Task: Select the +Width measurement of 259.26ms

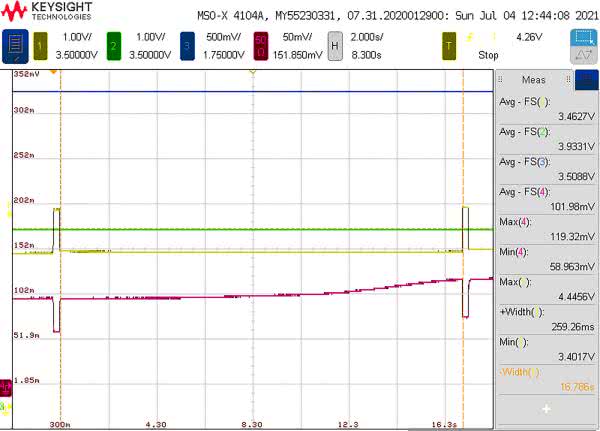Action: pyautogui.click(x=546, y=318)
